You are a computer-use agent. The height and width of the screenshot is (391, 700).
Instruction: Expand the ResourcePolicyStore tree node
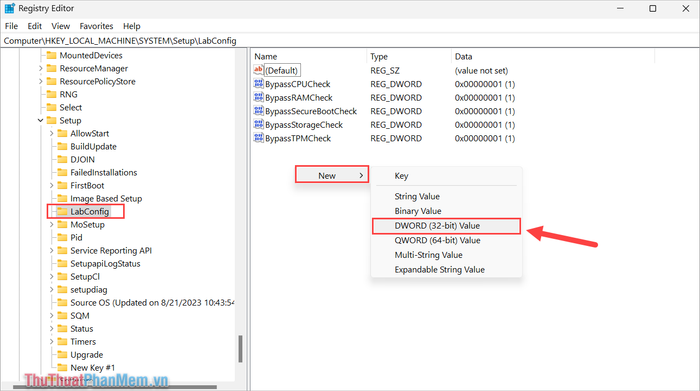pyautogui.click(x=41, y=81)
